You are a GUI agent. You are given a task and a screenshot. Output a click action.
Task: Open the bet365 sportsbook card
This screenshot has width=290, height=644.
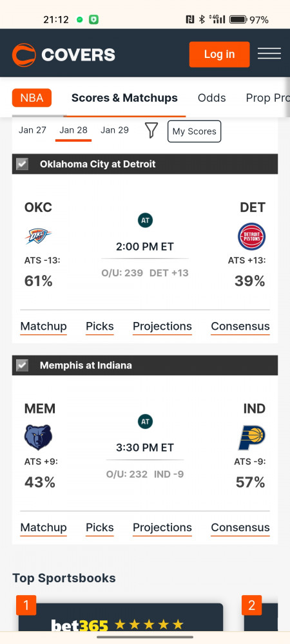(x=121, y=618)
